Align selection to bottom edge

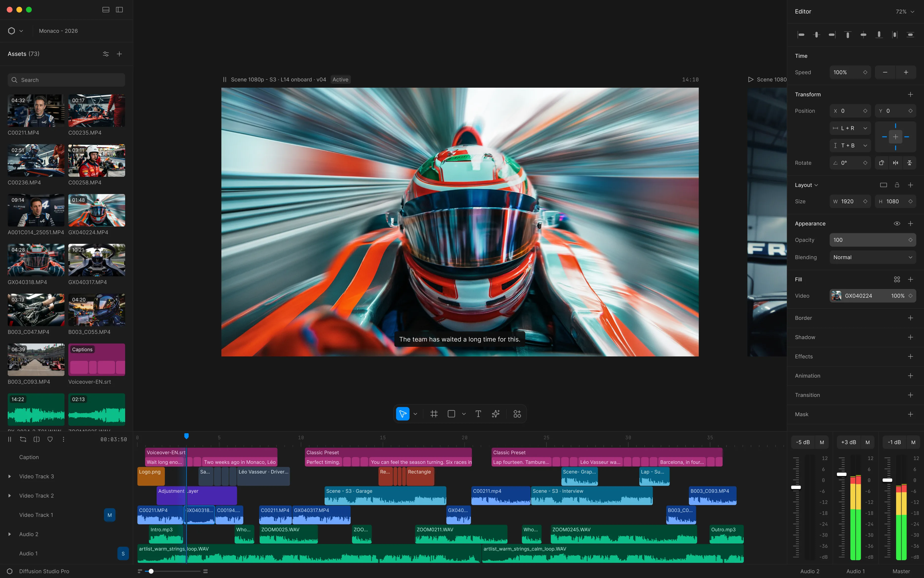tap(879, 35)
